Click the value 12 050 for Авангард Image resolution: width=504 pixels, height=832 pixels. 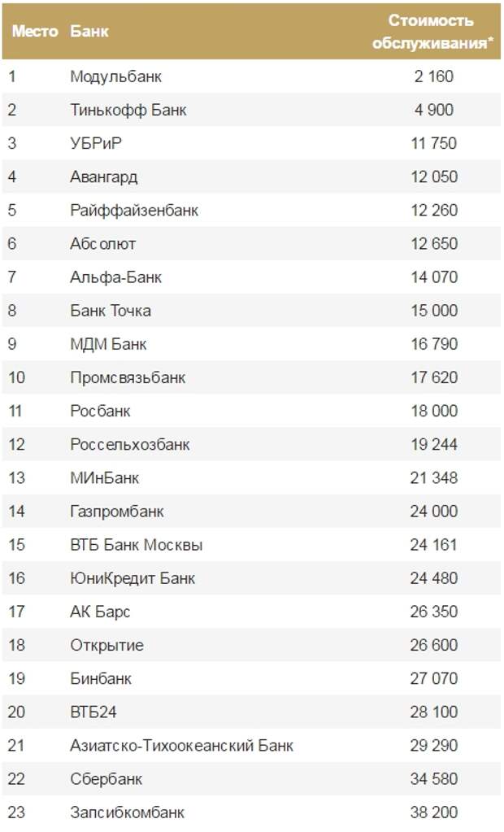click(434, 176)
